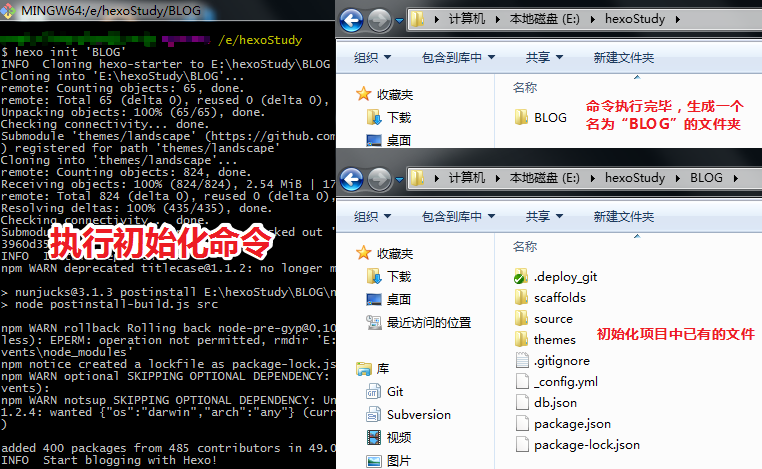Open 桌面 in lower Explorer sidebar
The height and width of the screenshot is (469, 762).
(x=389, y=299)
